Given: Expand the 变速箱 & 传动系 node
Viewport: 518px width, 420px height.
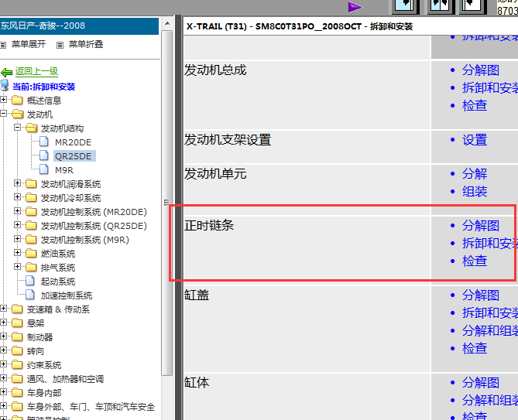Looking at the screenshot, I should point(3,309).
